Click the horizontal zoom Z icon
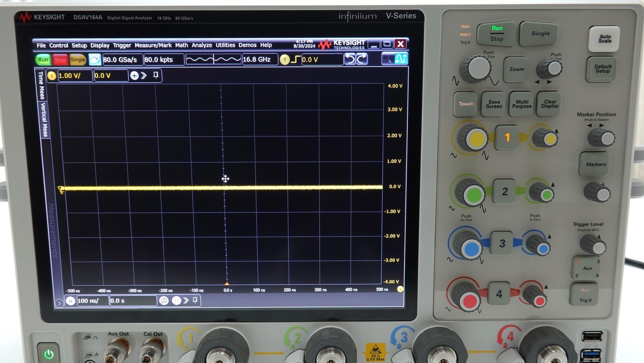 point(164,301)
